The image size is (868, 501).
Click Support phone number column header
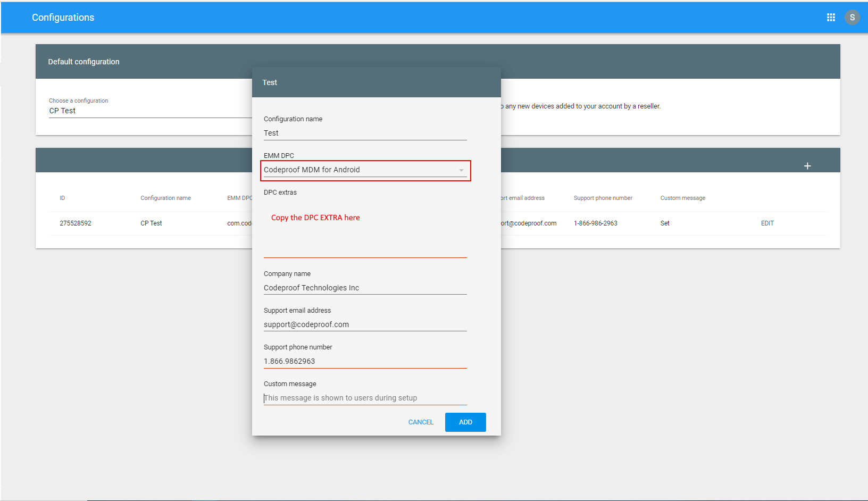pyautogui.click(x=603, y=198)
